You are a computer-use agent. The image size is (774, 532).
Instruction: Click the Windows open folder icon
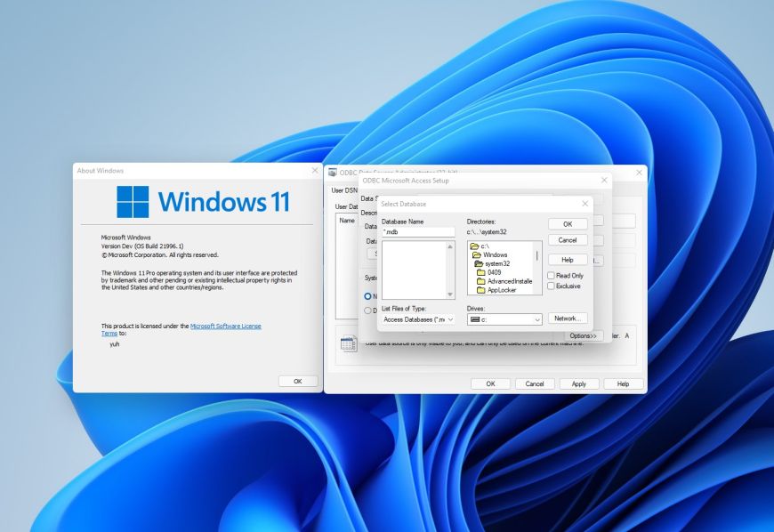coord(477,254)
